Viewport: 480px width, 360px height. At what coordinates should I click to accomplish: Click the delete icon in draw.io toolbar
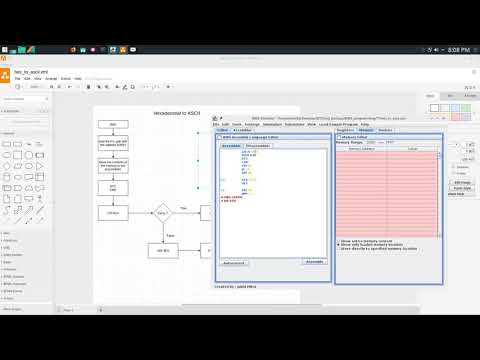[x=88, y=87]
